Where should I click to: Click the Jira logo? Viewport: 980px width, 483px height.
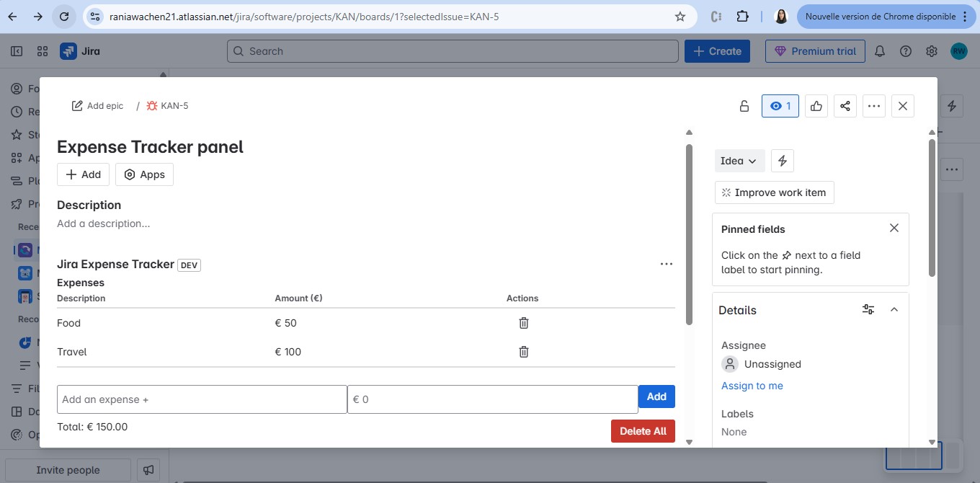[x=80, y=51]
